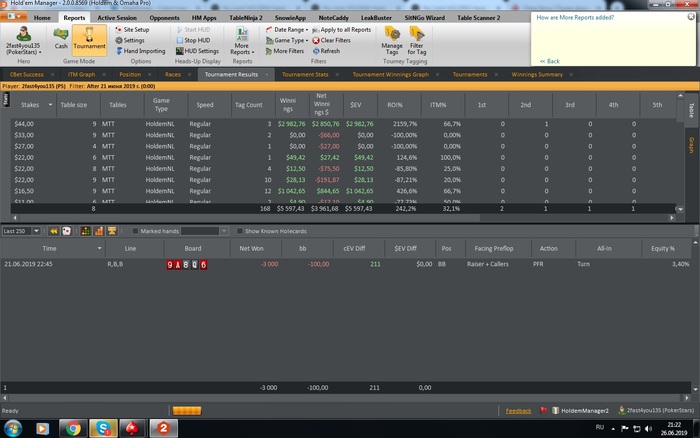The image size is (700, 438).
Task: Open the Windows Start menu
Action: click(x=12, y=429)
